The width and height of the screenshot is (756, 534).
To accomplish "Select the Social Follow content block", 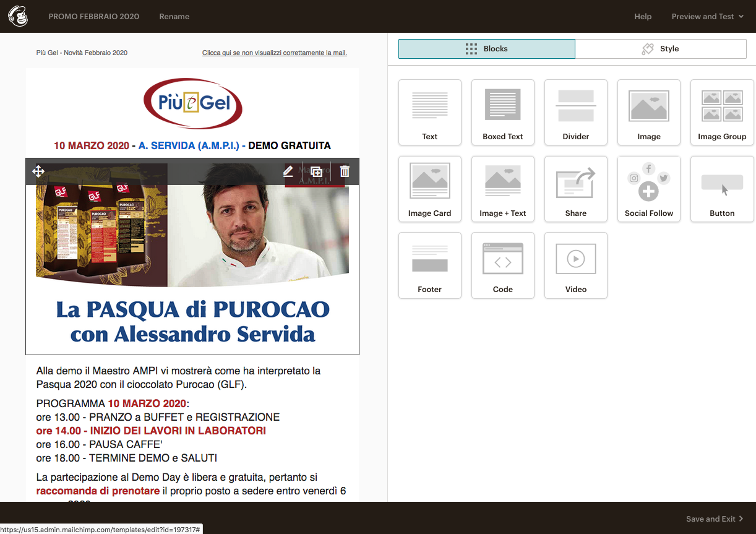I will click(x=649, y=189).
